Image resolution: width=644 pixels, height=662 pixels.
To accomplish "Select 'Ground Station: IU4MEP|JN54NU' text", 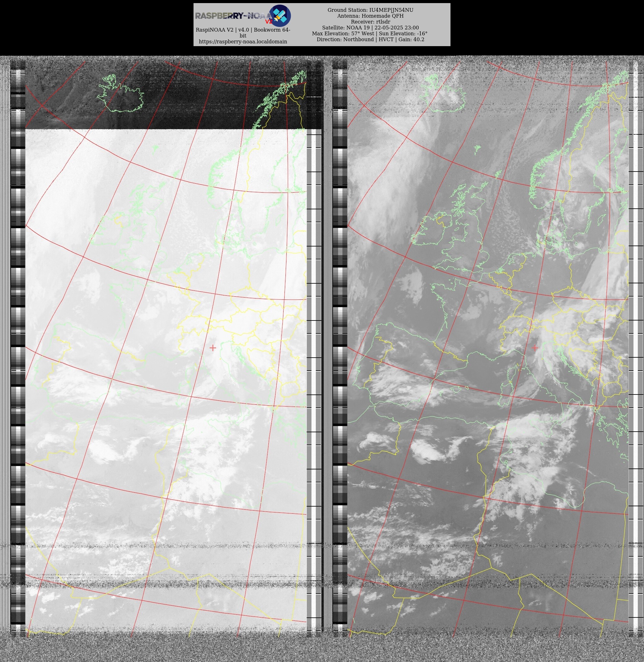I will pos(370,10).
